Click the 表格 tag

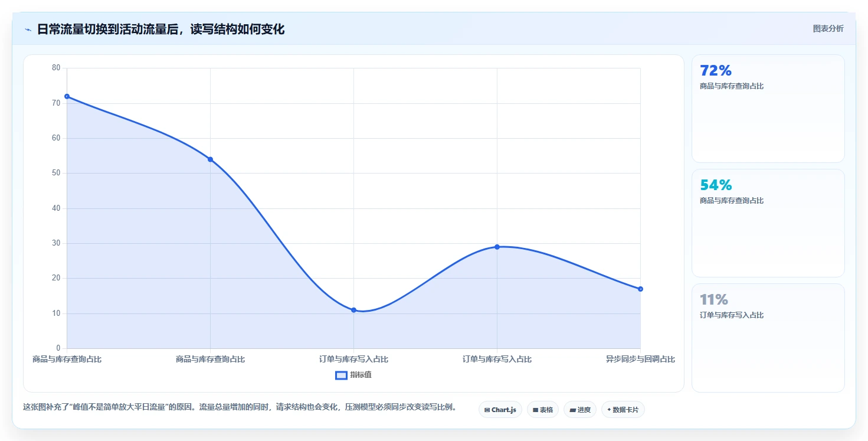543,409
